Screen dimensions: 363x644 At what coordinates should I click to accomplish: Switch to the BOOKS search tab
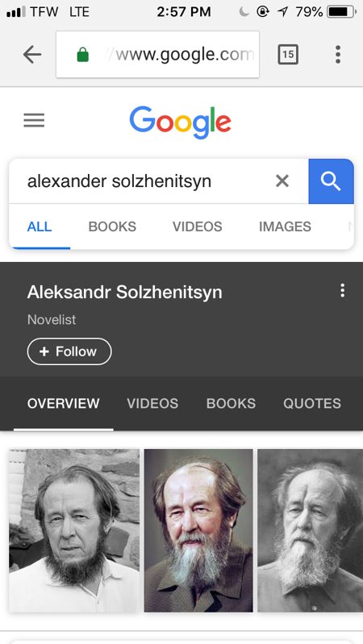112,226
